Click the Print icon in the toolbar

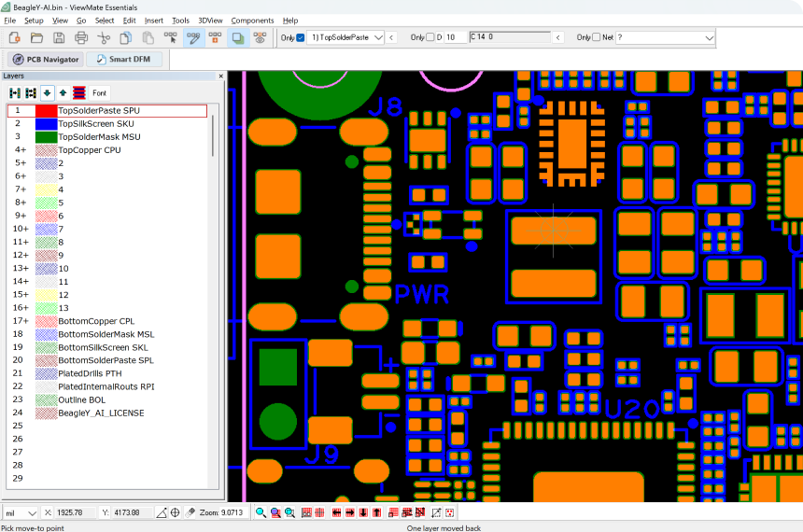click(81, 38)
